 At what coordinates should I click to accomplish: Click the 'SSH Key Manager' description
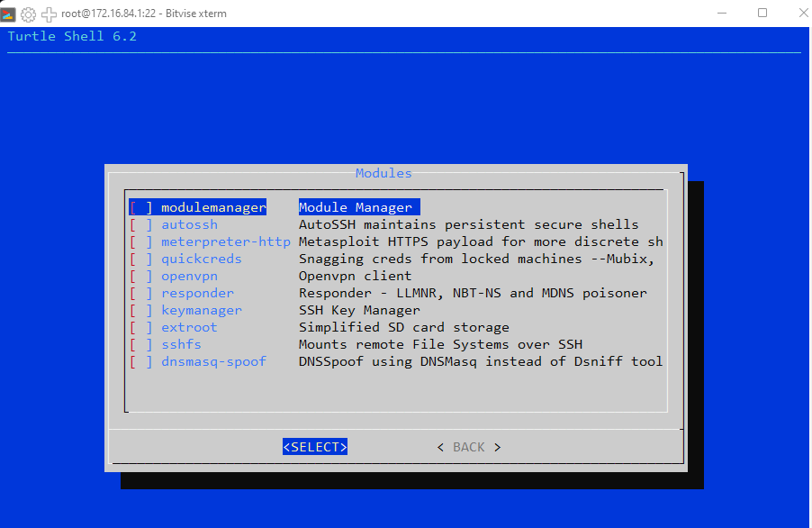tap(359, 310)
